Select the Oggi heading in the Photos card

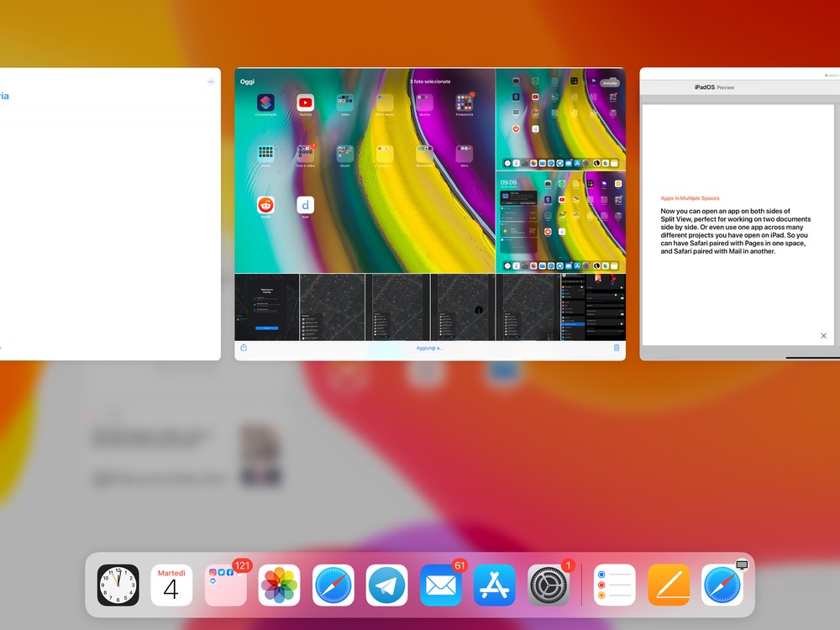coord(248,81)
